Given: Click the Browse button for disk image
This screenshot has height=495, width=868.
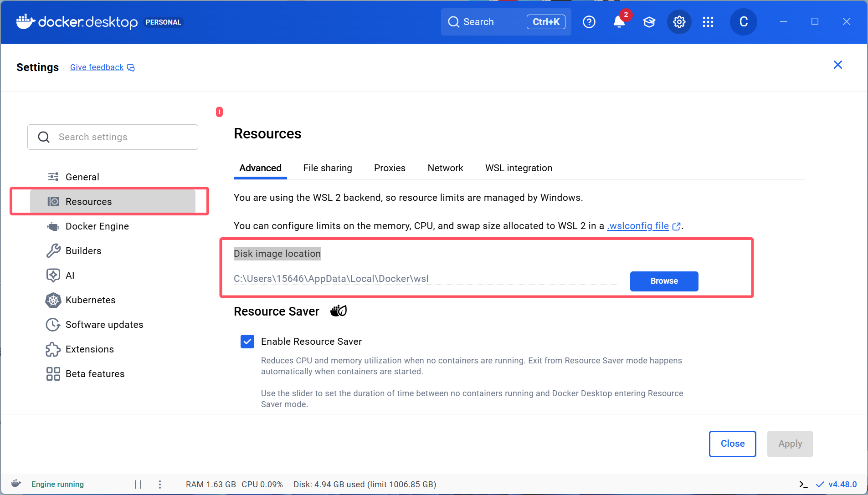Looking at the screenshot, I should click(x=664, y=281).
